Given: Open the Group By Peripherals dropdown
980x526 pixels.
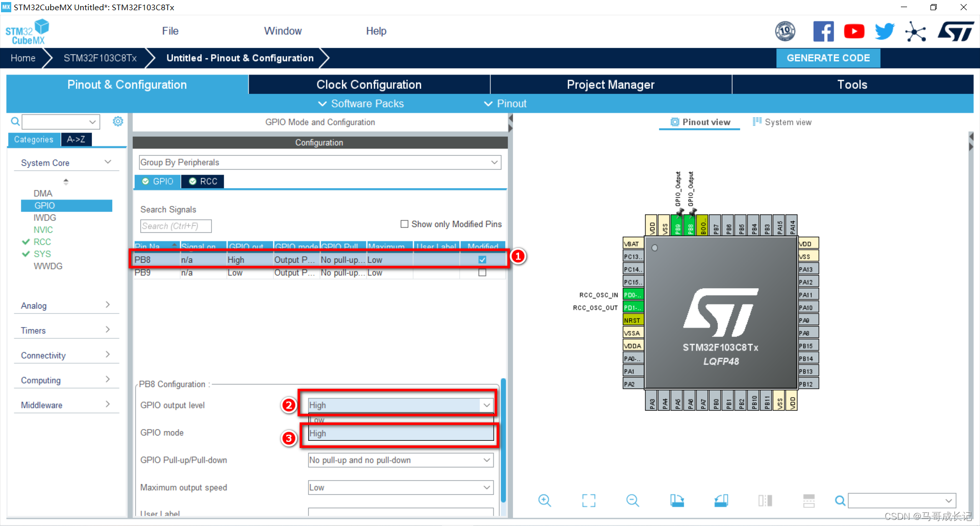Looking at the screenshot, I should tap(320, 162).
